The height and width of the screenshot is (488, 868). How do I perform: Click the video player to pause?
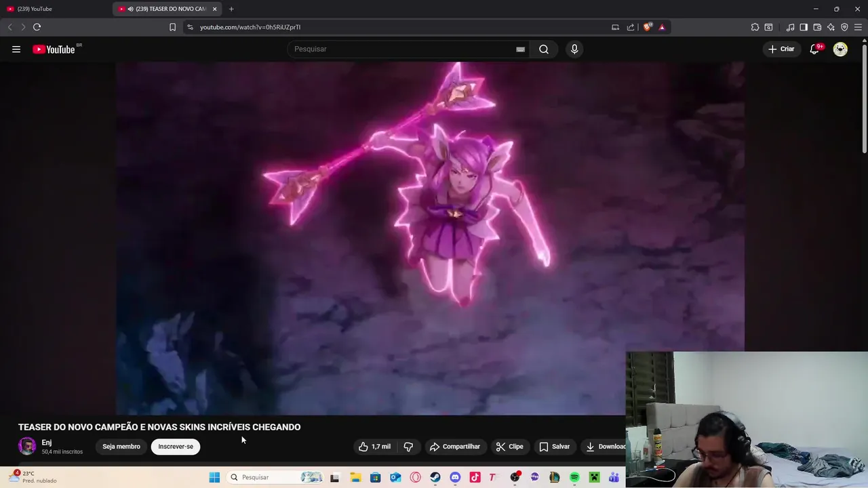pyautogui.click(x=430, y=237)
